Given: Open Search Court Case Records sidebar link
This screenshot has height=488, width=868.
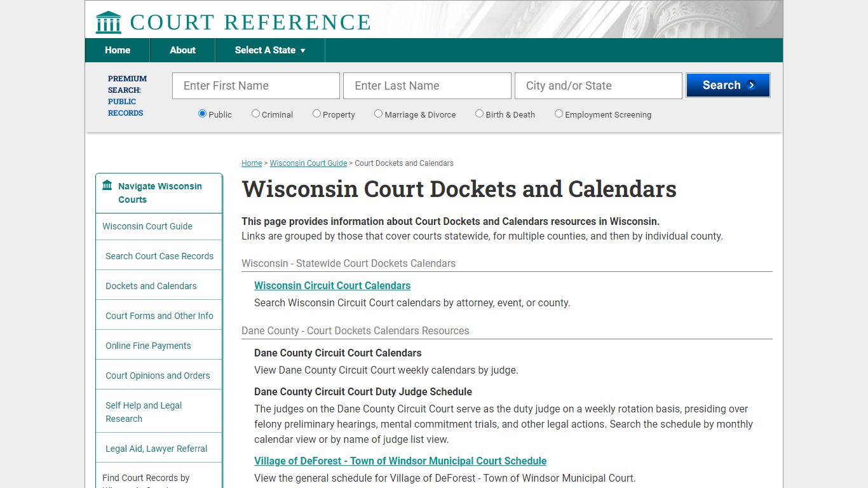Looking at the screenshot, I should coord(159,256).
